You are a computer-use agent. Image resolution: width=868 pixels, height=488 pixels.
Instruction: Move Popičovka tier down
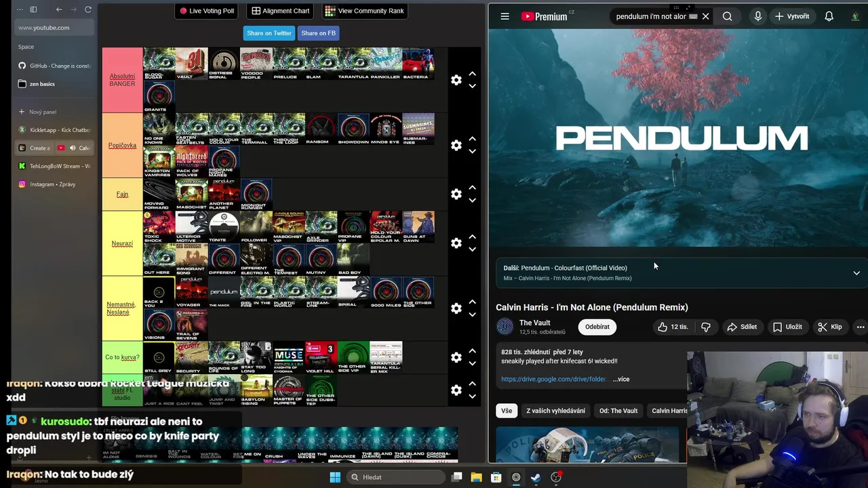(472, 151)
